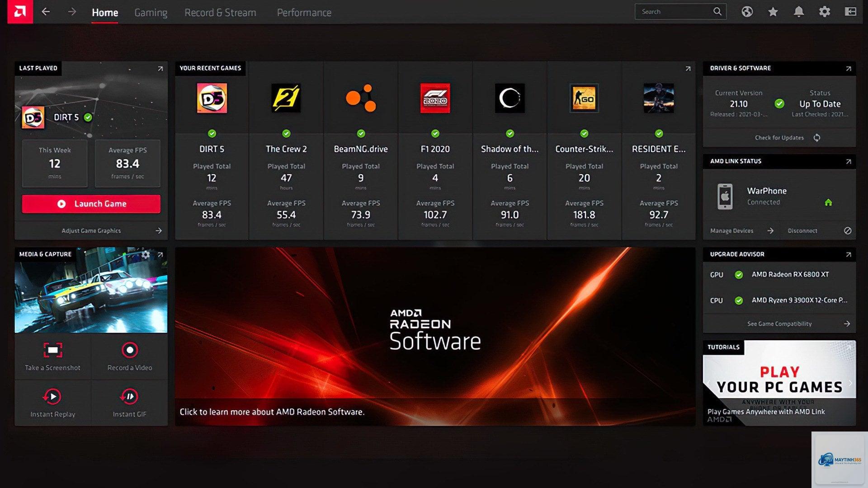Take a Screenshot icon
The image size is (868, 488).
[x=53, y=350]
